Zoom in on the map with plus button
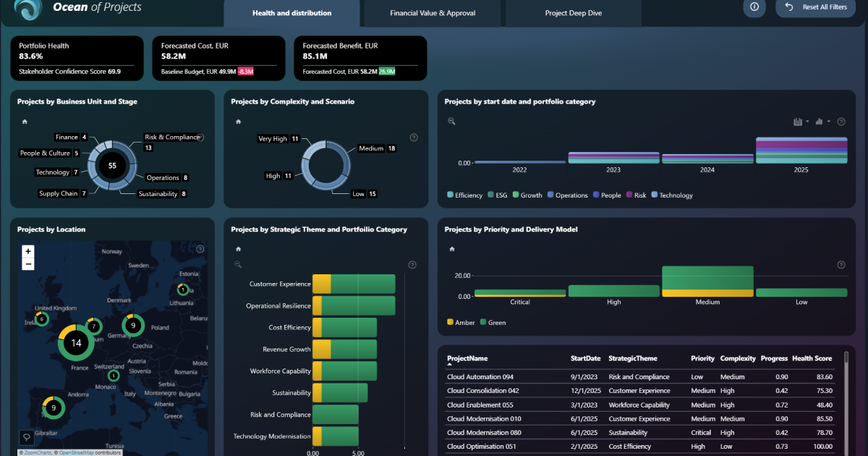The width and height of the screenshot is (868, 456). point(28,251)
